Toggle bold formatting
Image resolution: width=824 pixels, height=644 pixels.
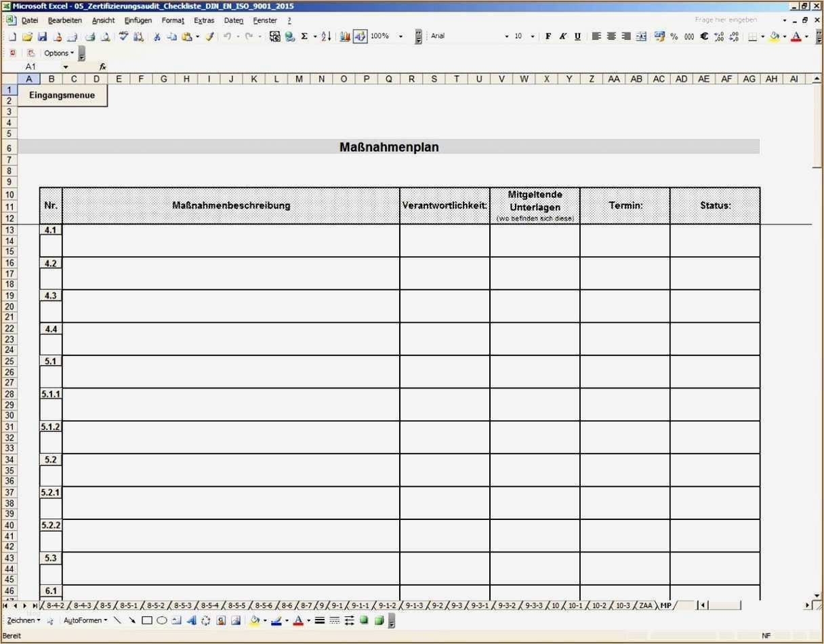click(548, 36)
